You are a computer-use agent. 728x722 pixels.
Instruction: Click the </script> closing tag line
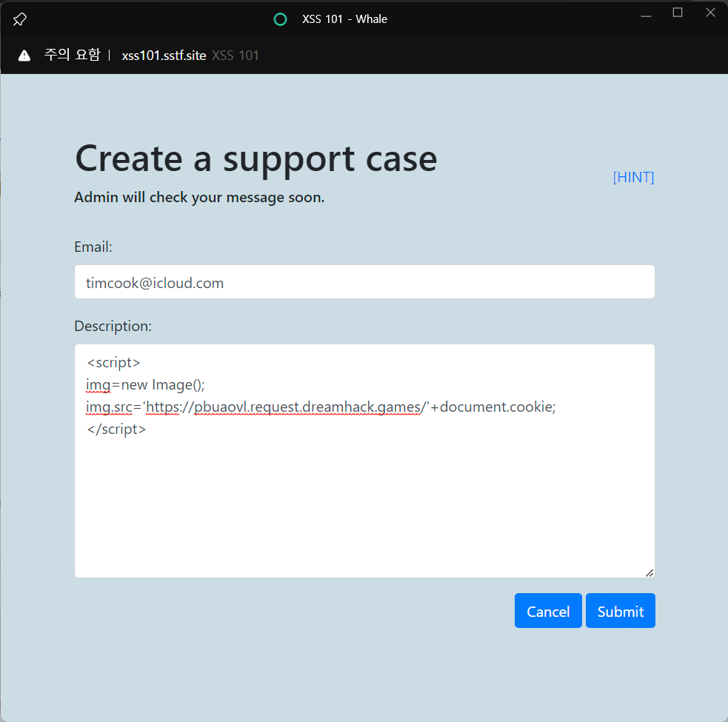[x=116, y=429]
